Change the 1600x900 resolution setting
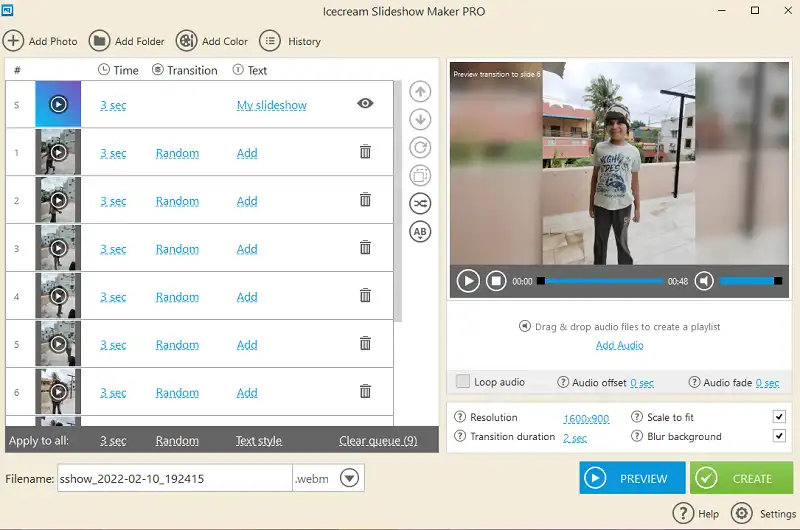Image resolution: width=800 pixels, height=530 pixels. [x=586, y=418]
